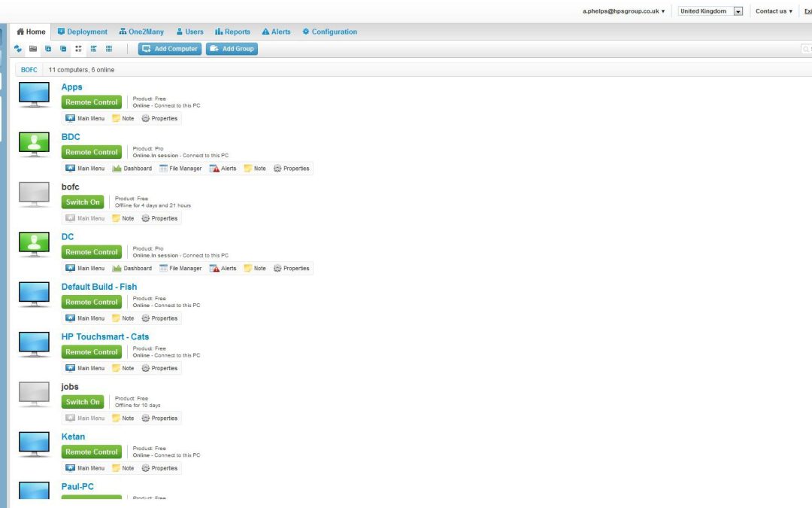
Task: Click the monitor icon for HP Touchsmart - Cats
Action: click(x=34, y=344)
